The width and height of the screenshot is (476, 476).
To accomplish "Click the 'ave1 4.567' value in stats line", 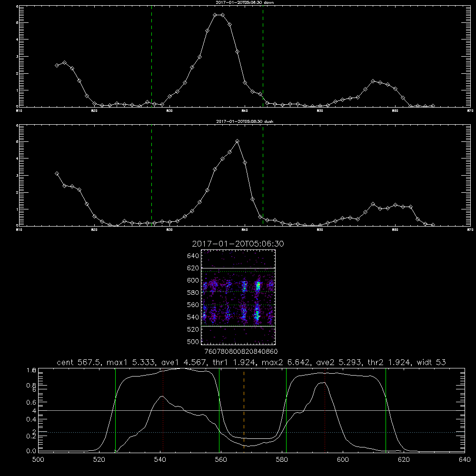I will (x=183, y=362).
